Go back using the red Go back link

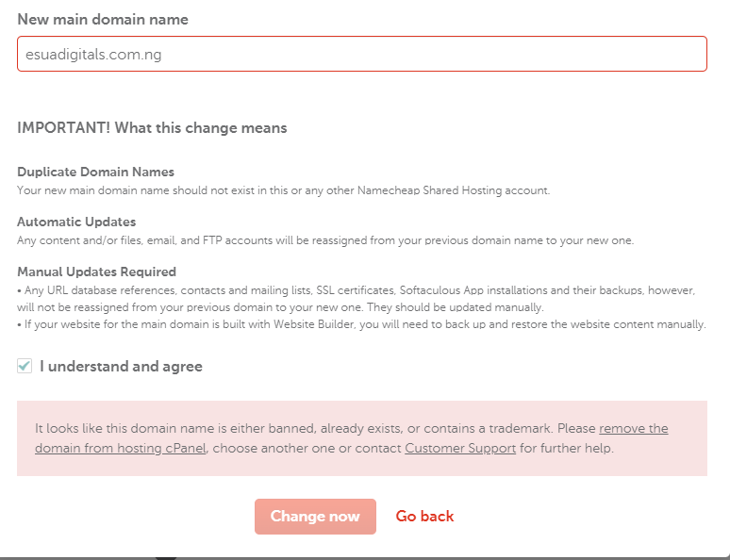click(x=424, y=517)
